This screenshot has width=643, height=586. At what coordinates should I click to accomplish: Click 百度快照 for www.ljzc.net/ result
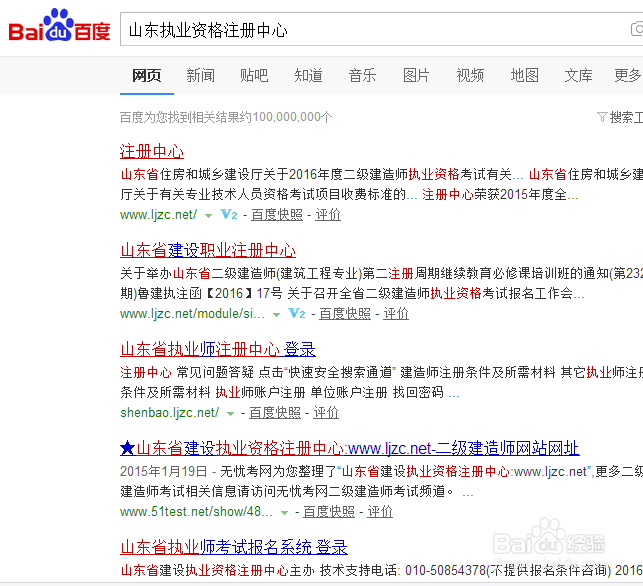(277, 214)
